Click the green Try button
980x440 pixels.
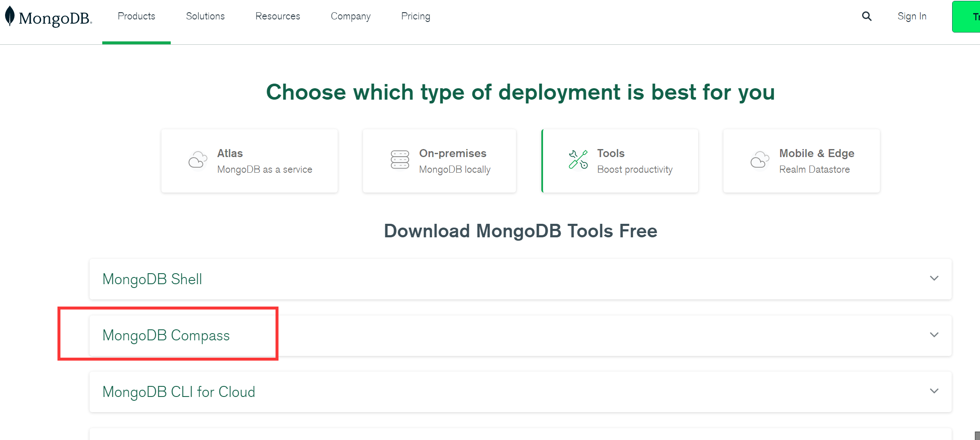pyautogui.click(x=966, y=16)
